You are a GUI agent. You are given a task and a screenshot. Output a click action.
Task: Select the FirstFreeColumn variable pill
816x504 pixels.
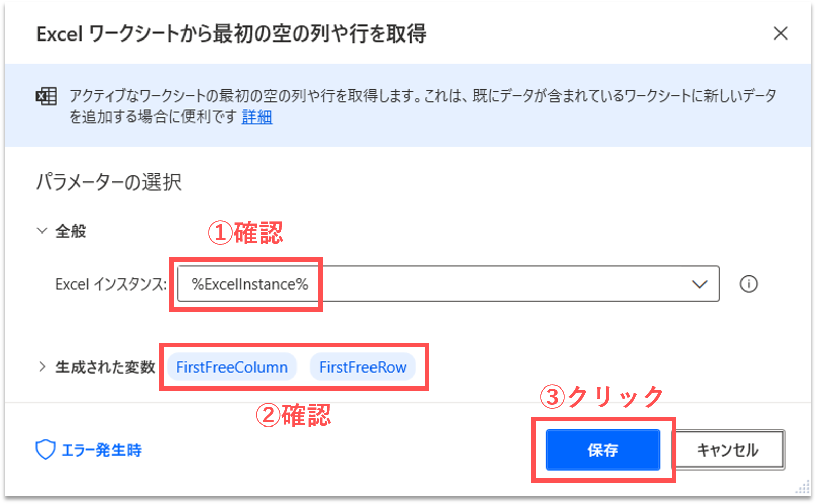pos(232,367)
